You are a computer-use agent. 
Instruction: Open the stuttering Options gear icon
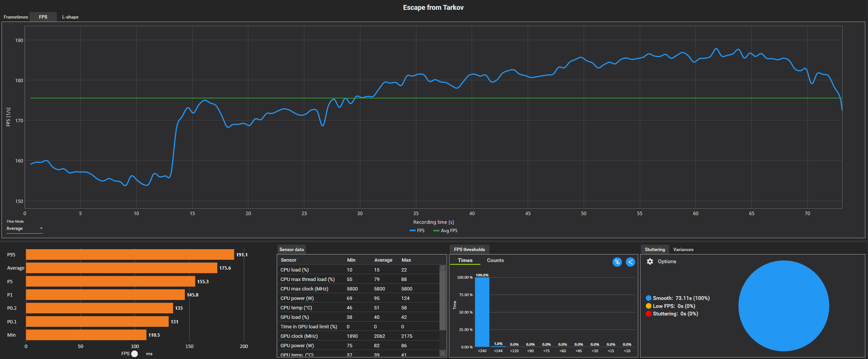pyautogui.click(x=650, y=261)
